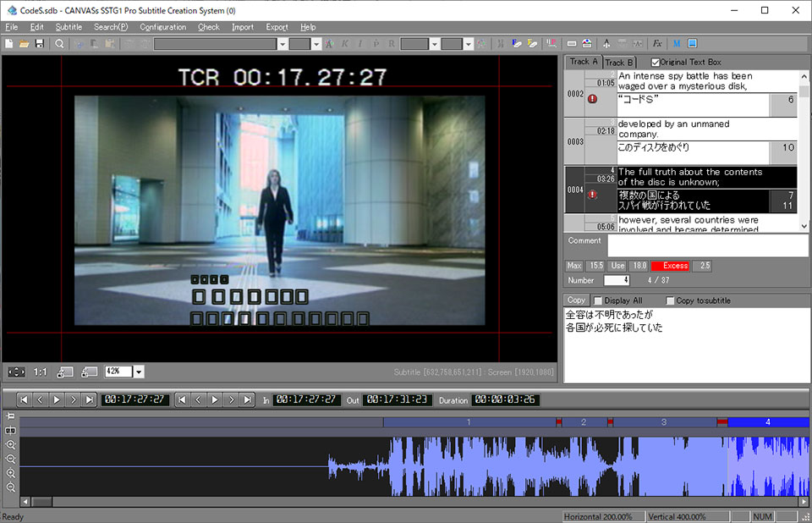Click the up arrow of the subtitle list scrollbar

pos(804,76)
